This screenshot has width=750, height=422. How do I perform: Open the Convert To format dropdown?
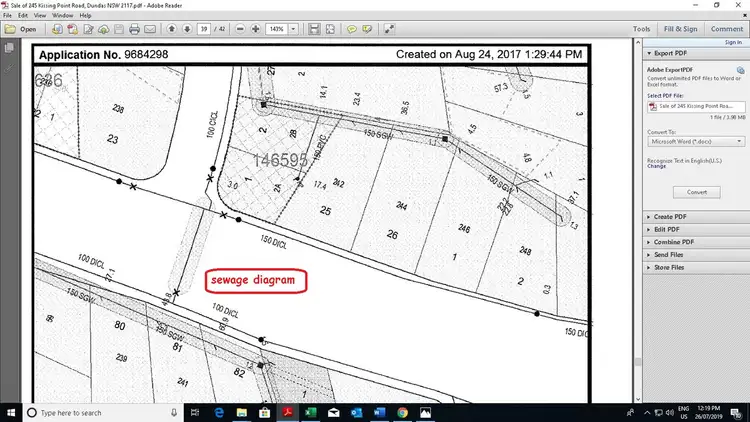coord(696,142)
